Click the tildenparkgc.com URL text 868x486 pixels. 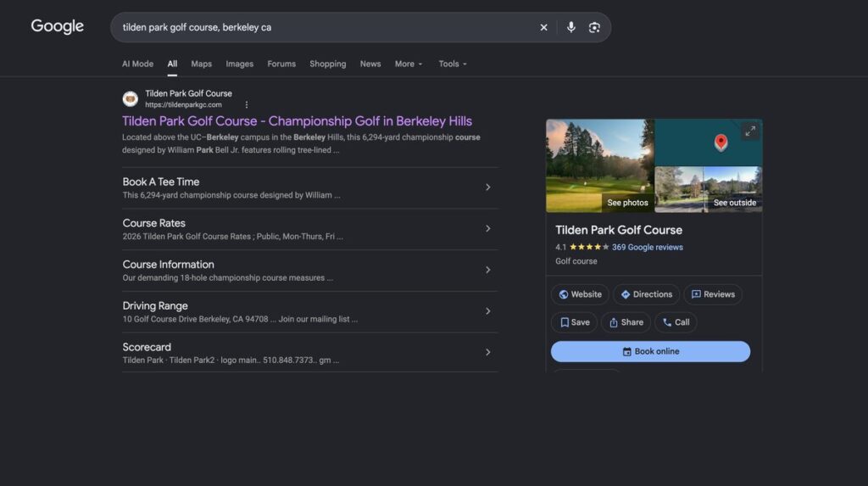pos(183,104)
